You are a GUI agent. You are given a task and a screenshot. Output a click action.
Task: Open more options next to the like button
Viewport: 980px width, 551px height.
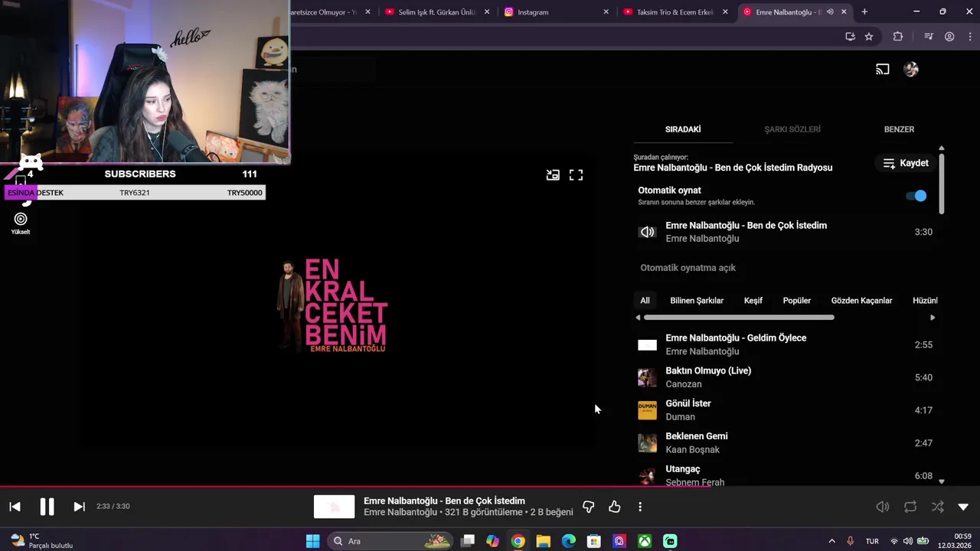click(x=640, y=507)
